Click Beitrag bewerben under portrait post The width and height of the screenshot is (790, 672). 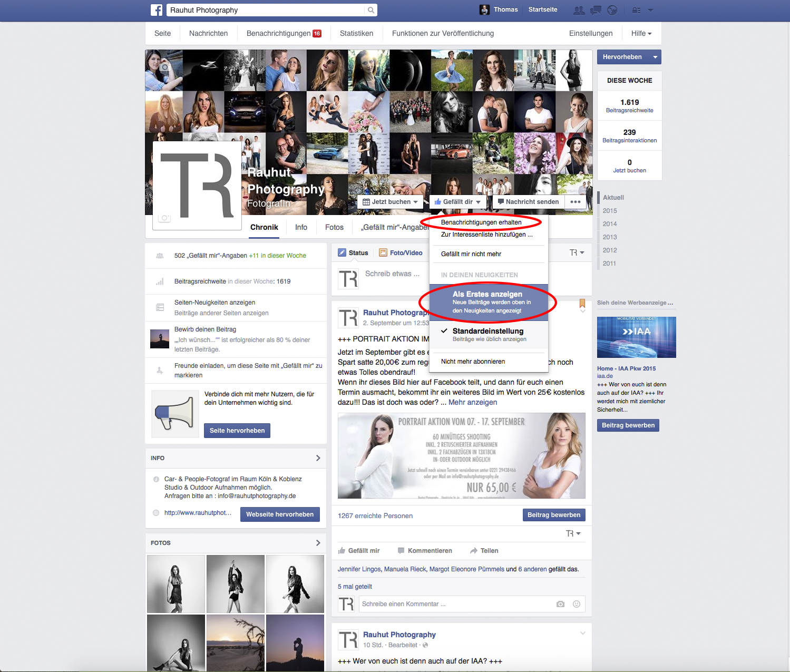554,515
